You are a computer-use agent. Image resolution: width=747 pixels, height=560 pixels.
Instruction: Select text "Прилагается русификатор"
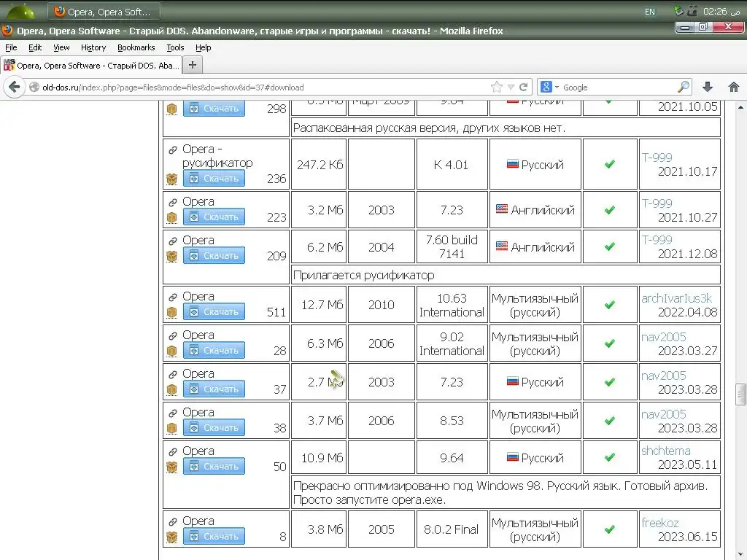(364, 275)
